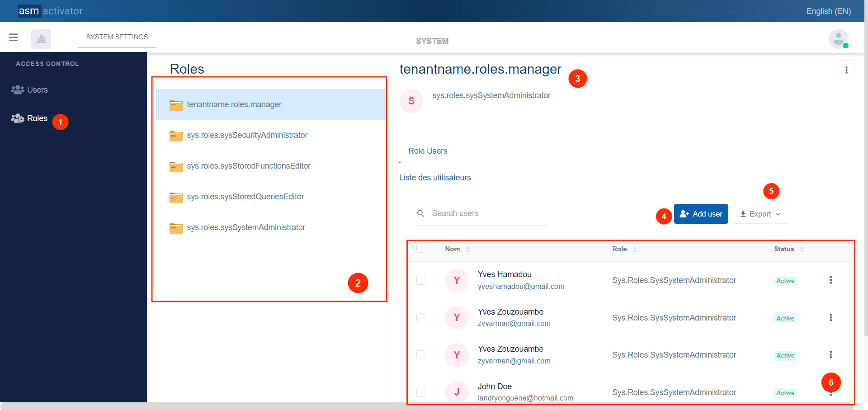Toggle the select-all users checkbox
Screen dimensions: 868x410
point(421,248)
